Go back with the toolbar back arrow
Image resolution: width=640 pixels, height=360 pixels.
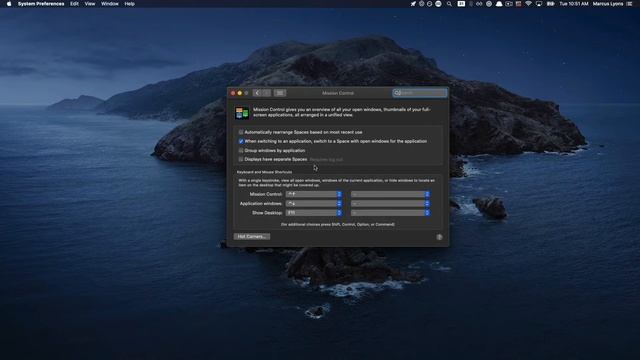click(257, 93)
